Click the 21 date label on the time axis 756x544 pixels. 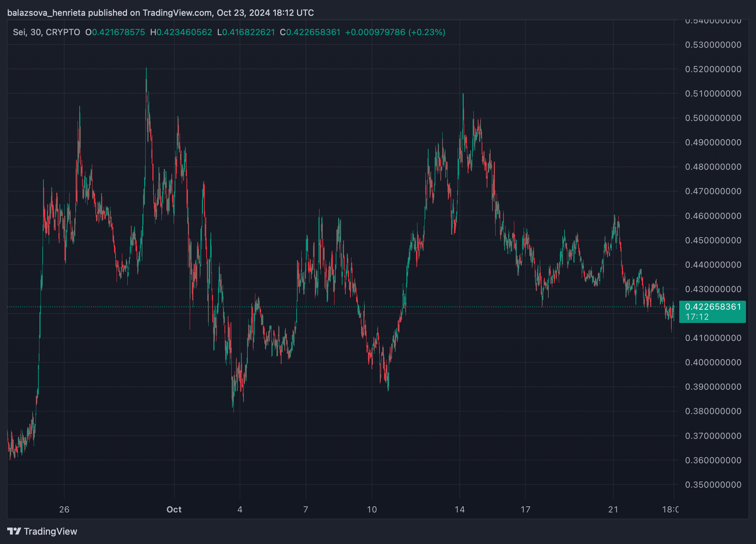(x=613, y=510)
